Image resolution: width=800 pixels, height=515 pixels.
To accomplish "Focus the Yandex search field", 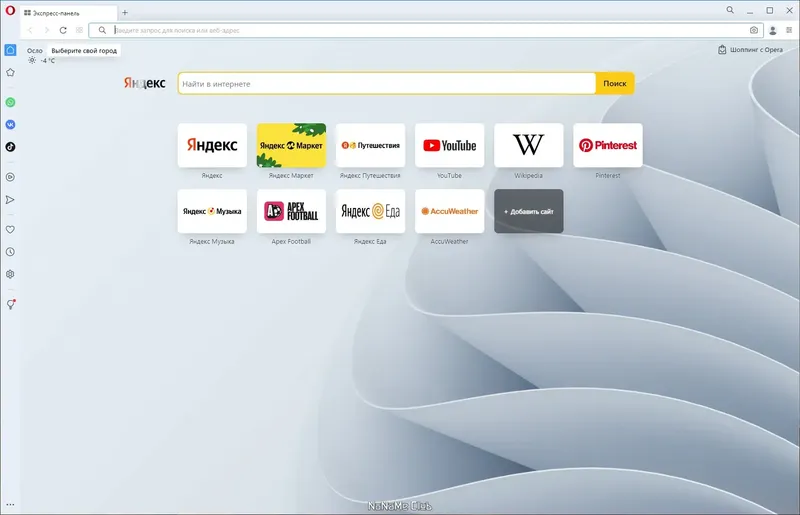I will click(386, 84).
